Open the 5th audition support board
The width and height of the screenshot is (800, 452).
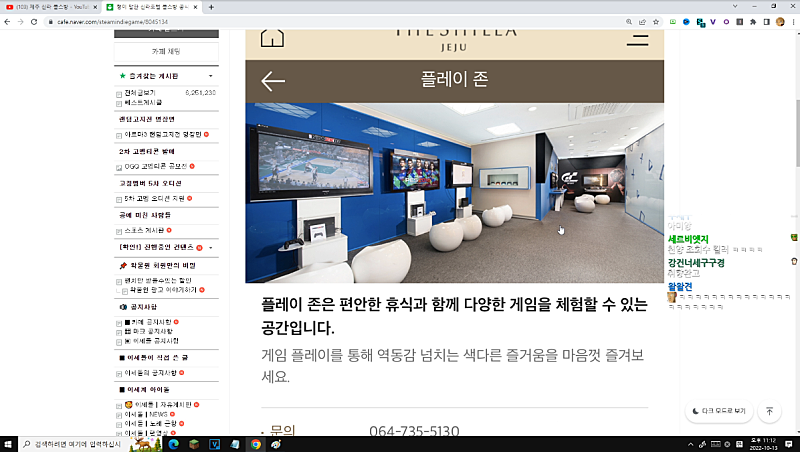pos(155,198)
